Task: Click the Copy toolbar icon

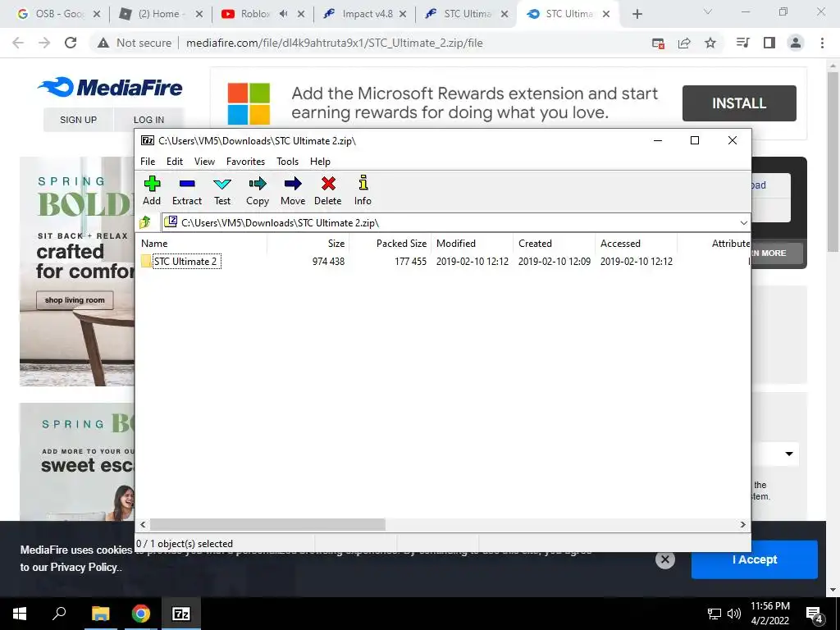Action: tap(258, 190)
